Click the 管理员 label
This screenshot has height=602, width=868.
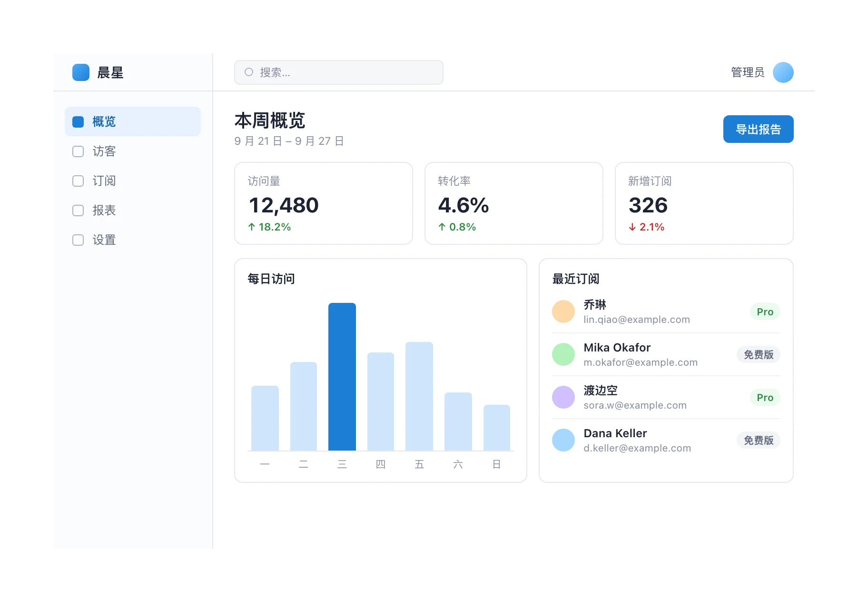pyautogui.click(x=748, y=72)
